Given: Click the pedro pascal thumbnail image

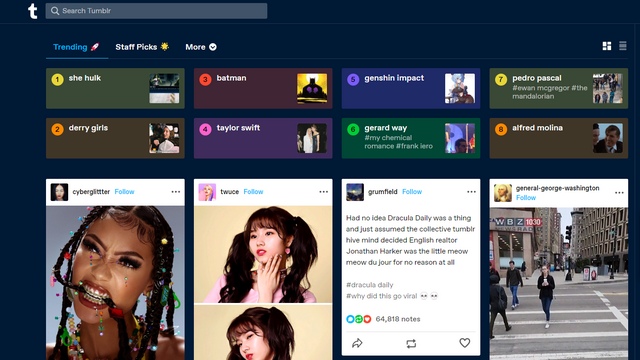Looking at the screenshot, I should [x=608, y=88].
